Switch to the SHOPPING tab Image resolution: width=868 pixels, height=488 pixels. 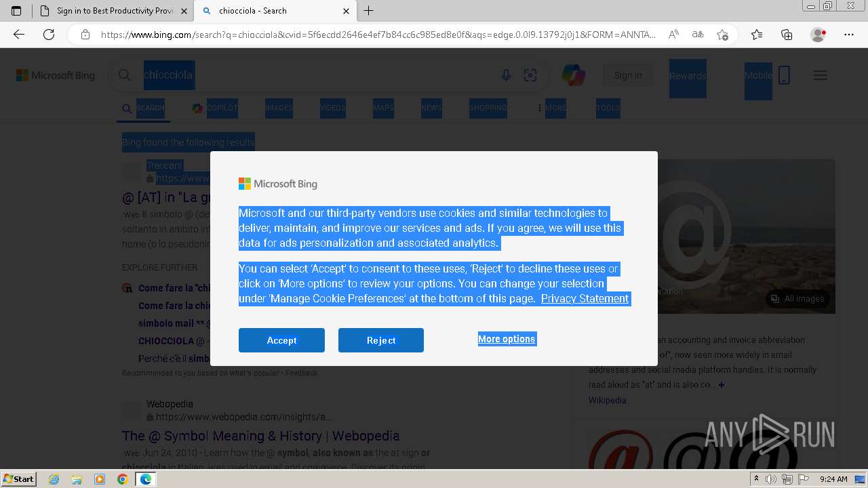(488, 108)
